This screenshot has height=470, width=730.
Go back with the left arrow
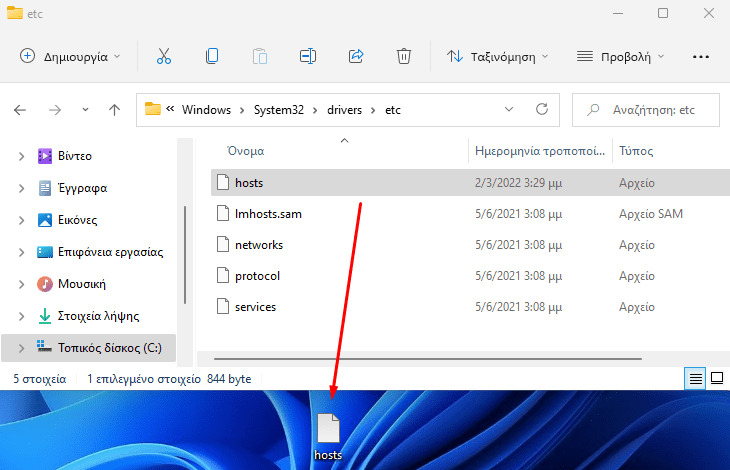click(20, 110)
